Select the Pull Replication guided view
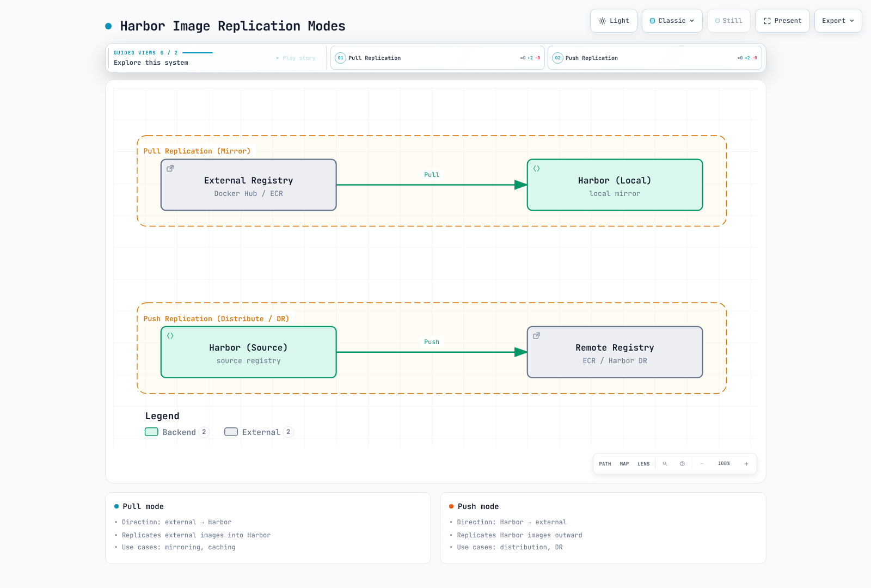This screenshot has height=588, width=871. tap(438, 58)
